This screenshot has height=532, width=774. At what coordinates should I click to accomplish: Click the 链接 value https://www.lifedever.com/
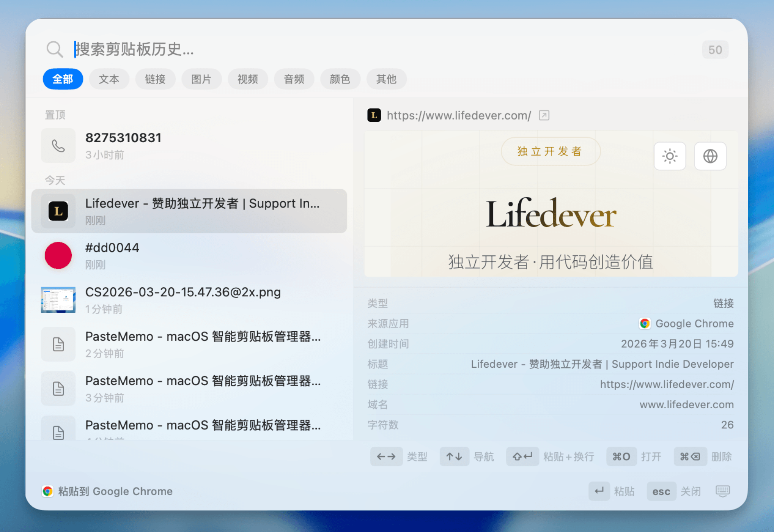667,384
